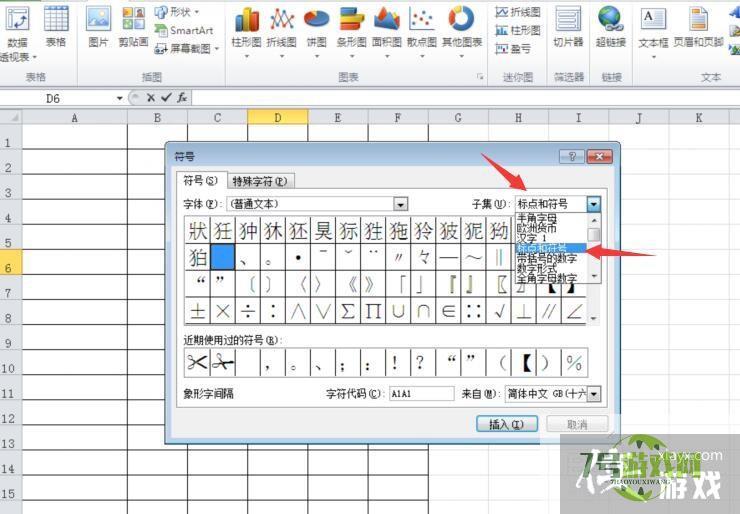740x514 pixels.
Task: Insert a line chart 折线图
Action: [x=282, y=31]
